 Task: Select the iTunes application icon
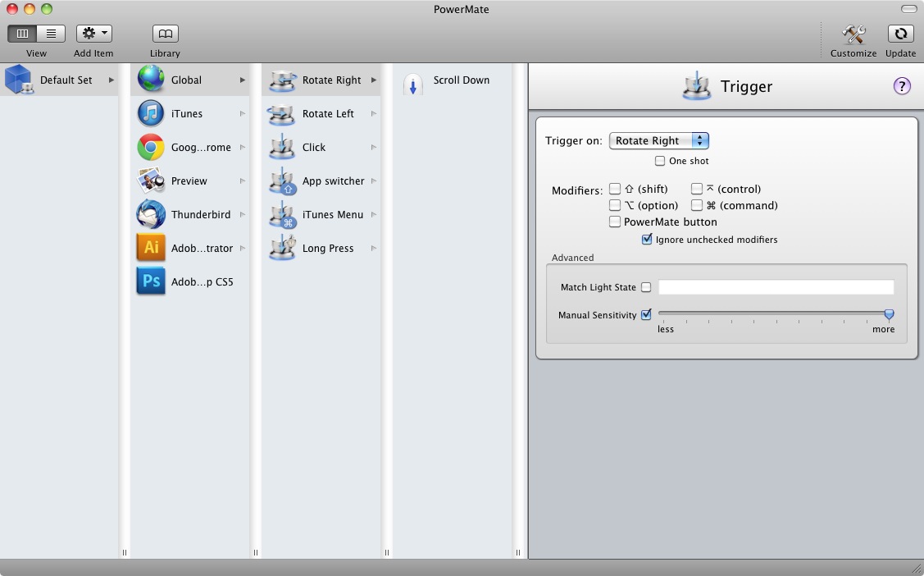[151, 113]
